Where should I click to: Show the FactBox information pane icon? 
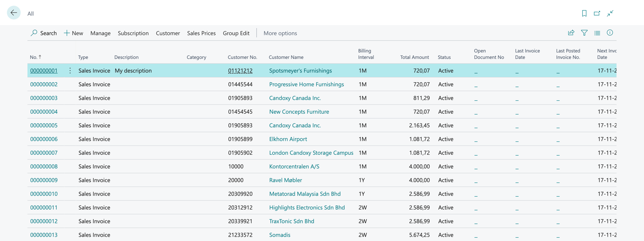click(610, 33)
